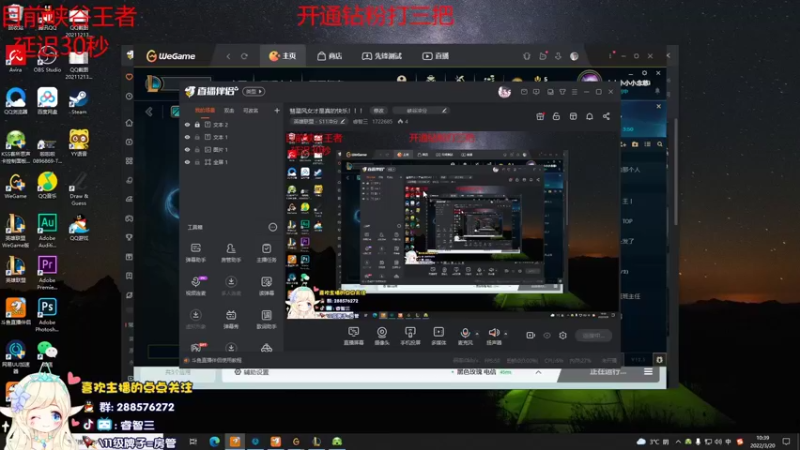This screenshot has width=800, height=450.
Task: Open the 多人连麦 tool in the toolbox
Action: point(231,286)
